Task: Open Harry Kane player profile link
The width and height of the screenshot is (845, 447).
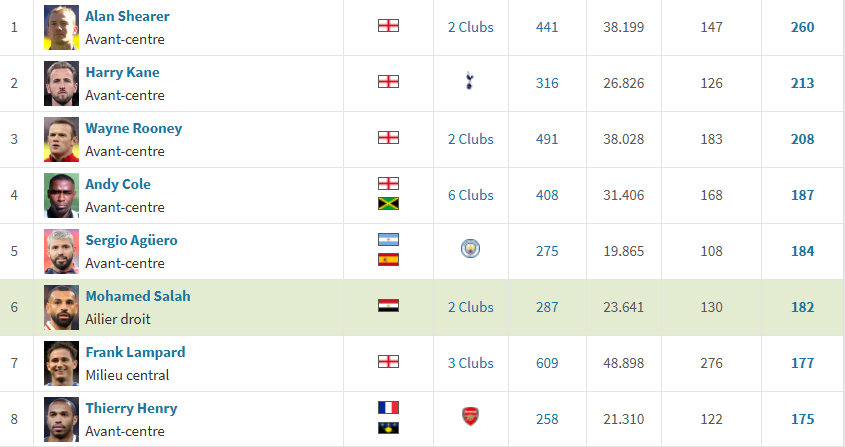Action: tap(122, 72)
